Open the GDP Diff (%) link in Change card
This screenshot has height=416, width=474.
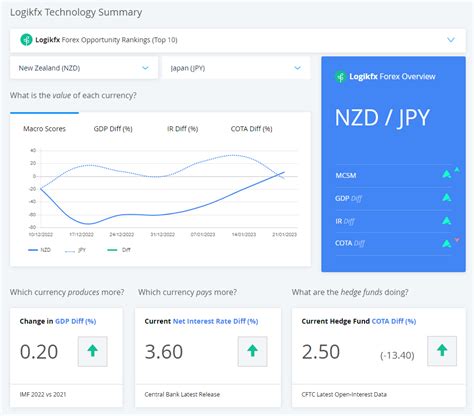point(76,321)
